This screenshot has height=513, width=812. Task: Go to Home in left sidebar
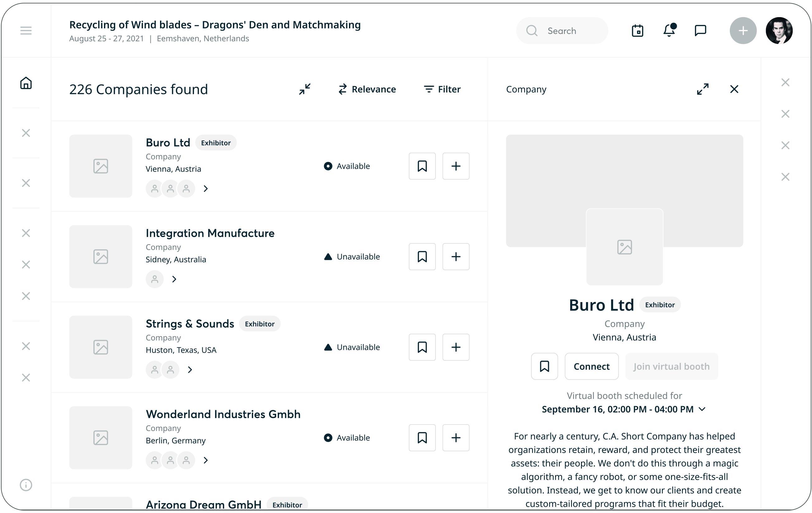coord(26,83)
